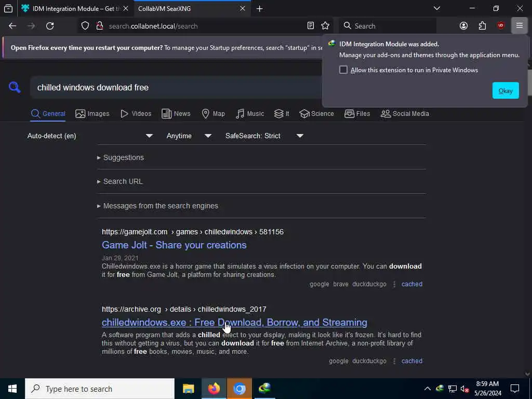Viewport: 532px width, 399px height.
Task: Click the SearXNG magnifier logo
Action: click(x=15, y=87)
